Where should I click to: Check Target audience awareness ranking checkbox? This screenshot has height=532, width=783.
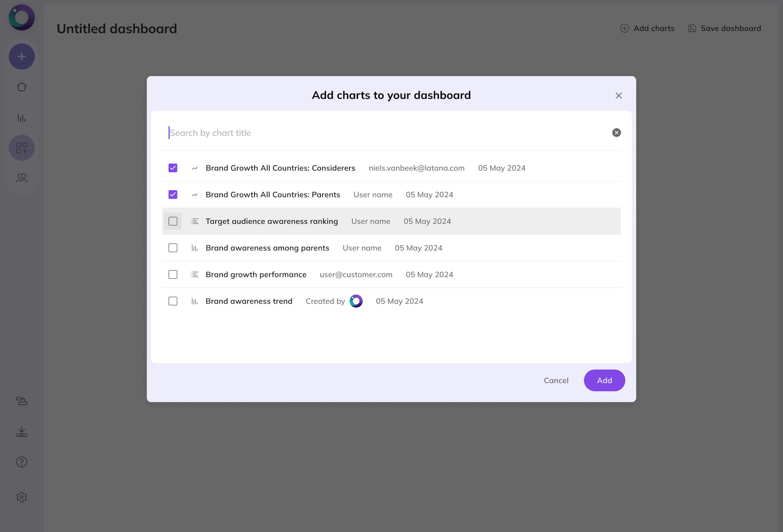pos(173,221)
